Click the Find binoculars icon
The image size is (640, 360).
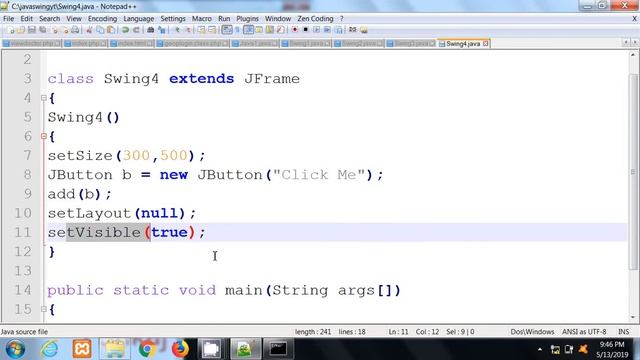tap(151, 30)
